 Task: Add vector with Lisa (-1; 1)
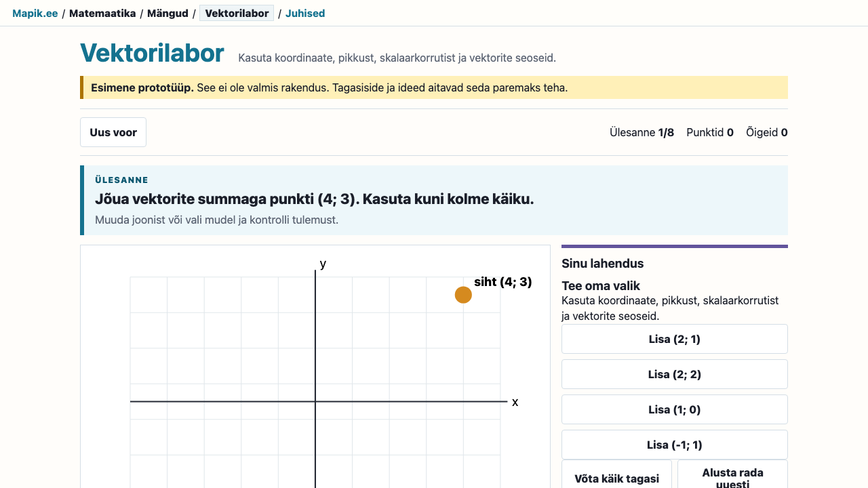(675, 445)
